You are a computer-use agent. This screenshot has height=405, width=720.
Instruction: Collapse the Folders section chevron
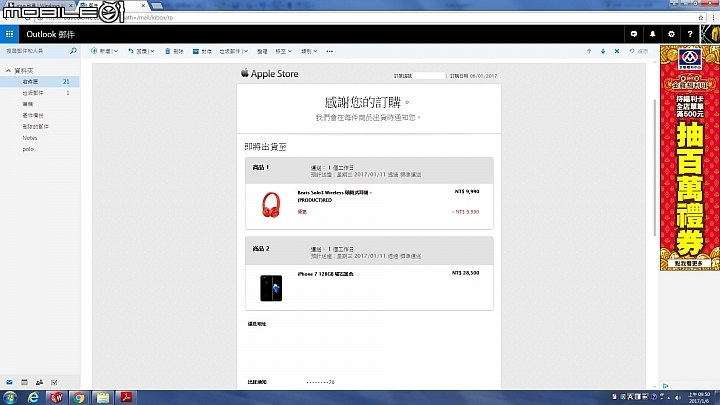pos(8,70)
